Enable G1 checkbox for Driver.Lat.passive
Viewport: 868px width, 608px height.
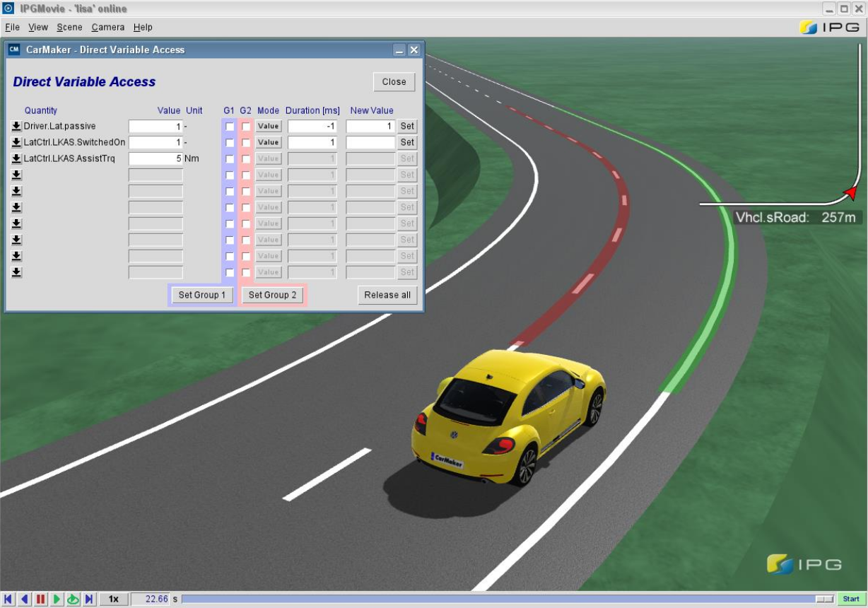click(230, 127)
